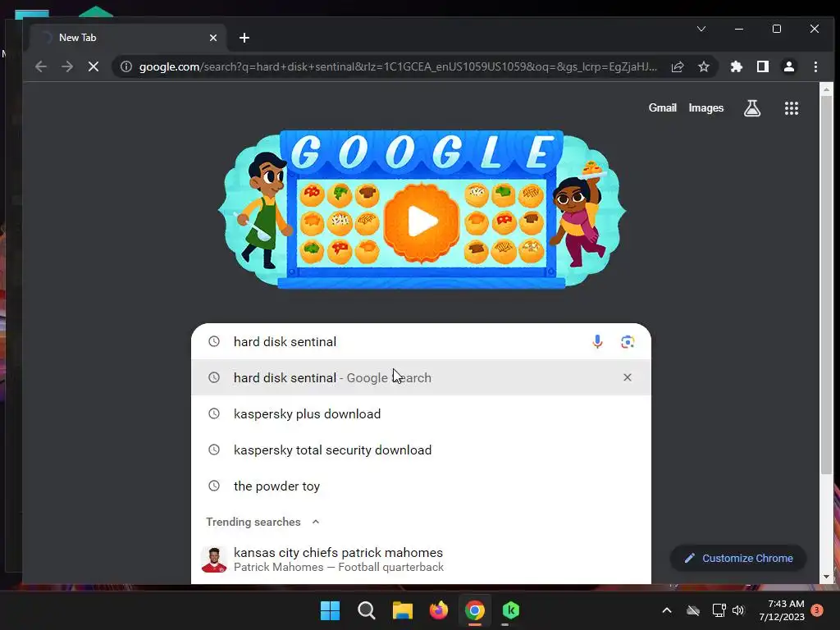
Task: Click the Customize Chrome button
Action: tap(738, 558)
